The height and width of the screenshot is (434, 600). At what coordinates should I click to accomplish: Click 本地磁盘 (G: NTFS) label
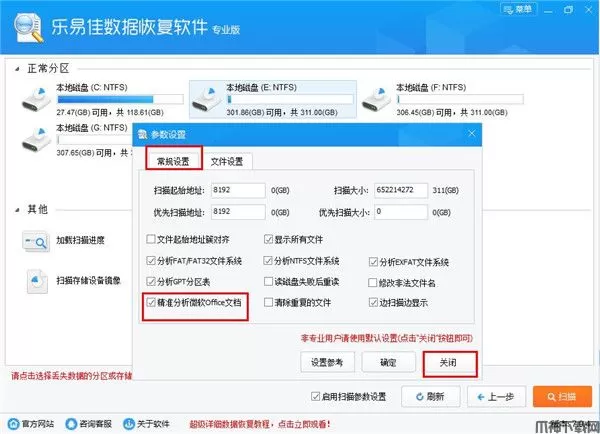[92, 127]
